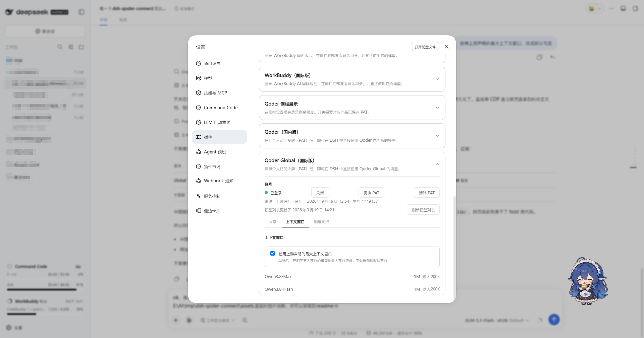Open the 服务控制 settings section
The image size is (644, 338).
click(x=219, y=196)
